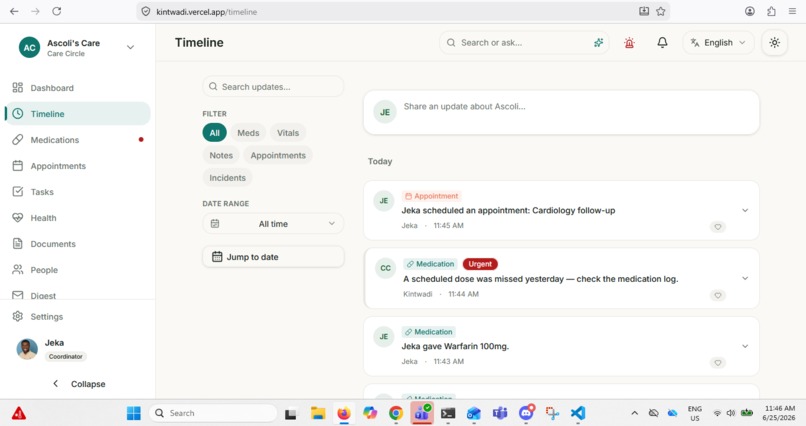This screenshot has height=426, width=806.
Task: Open the notifications bell
Action: click(x=663, y=43)
